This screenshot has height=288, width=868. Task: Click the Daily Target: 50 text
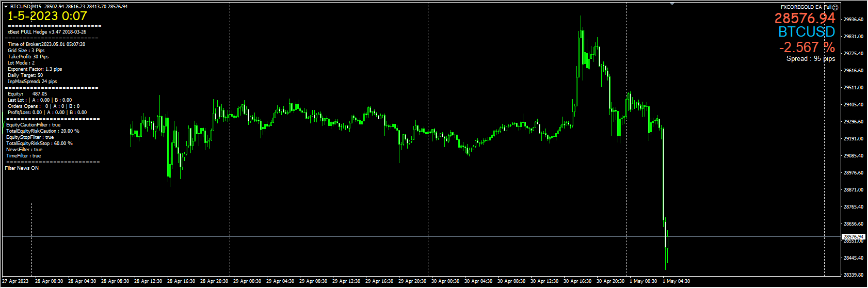click(x=25, y=75)
